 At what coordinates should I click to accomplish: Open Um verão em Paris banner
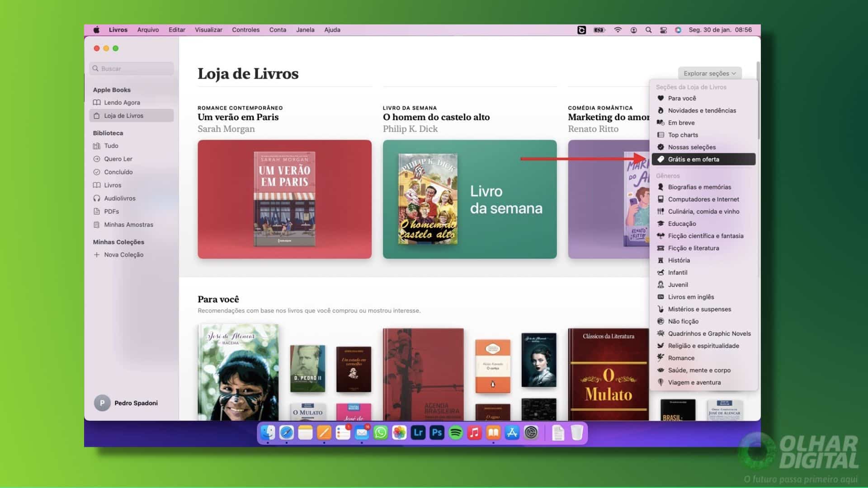coord(284,199)
